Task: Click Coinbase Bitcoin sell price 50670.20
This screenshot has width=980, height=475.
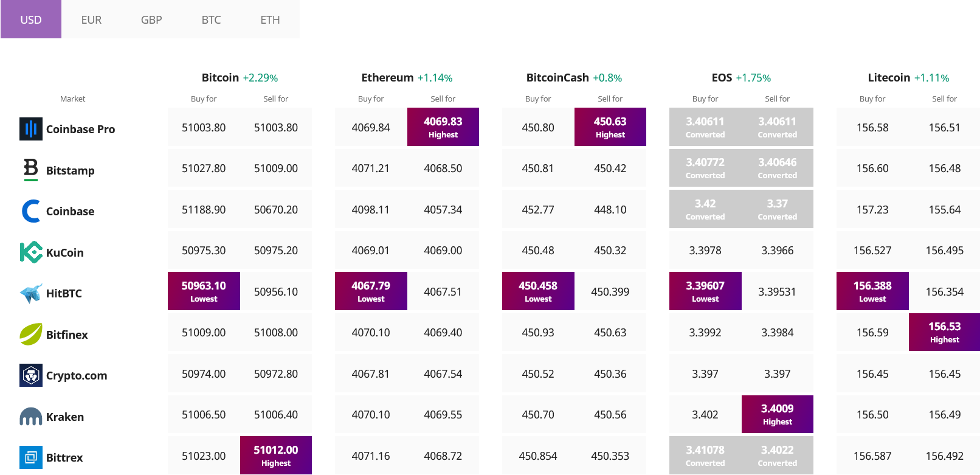Action: click(276, 209)
